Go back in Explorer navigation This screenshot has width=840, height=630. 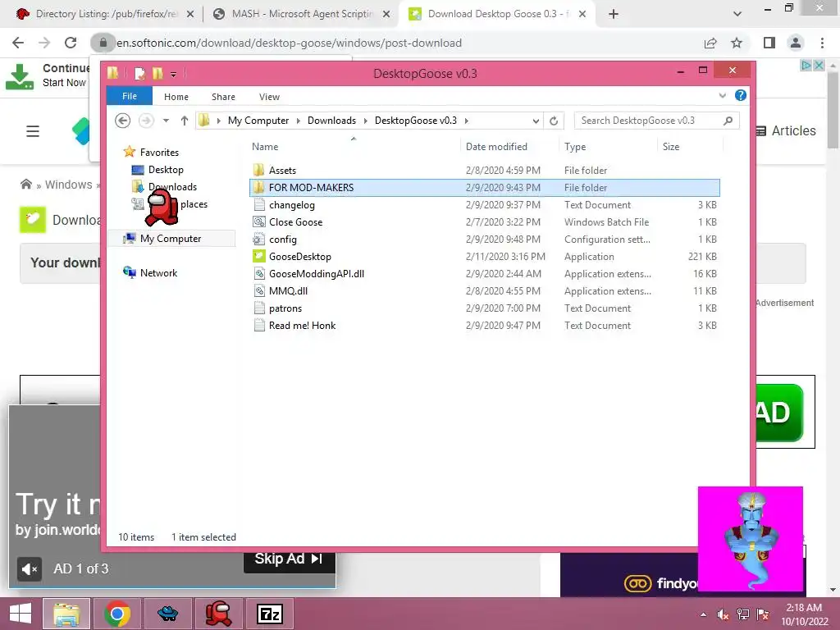123,121
